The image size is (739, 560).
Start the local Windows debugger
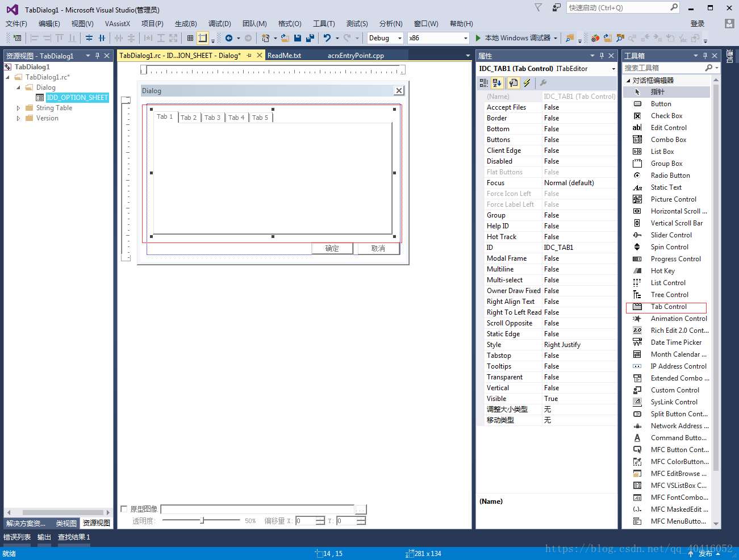(x=513, y=38)
